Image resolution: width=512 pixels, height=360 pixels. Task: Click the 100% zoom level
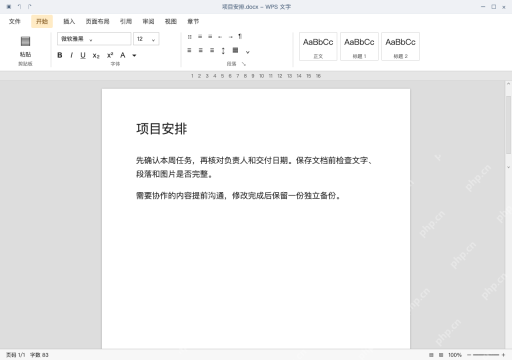pos(455,355)
